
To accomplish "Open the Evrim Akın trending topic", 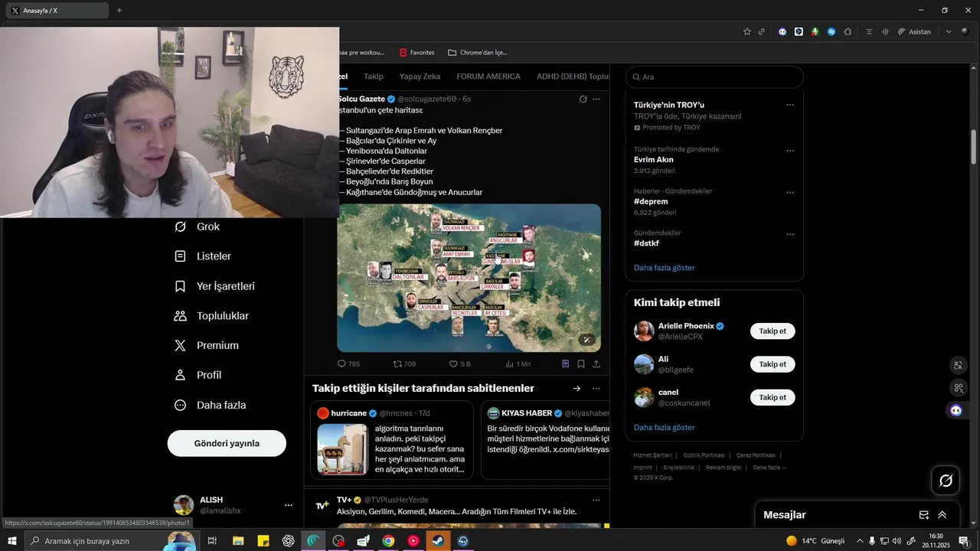I will point(654,160).
